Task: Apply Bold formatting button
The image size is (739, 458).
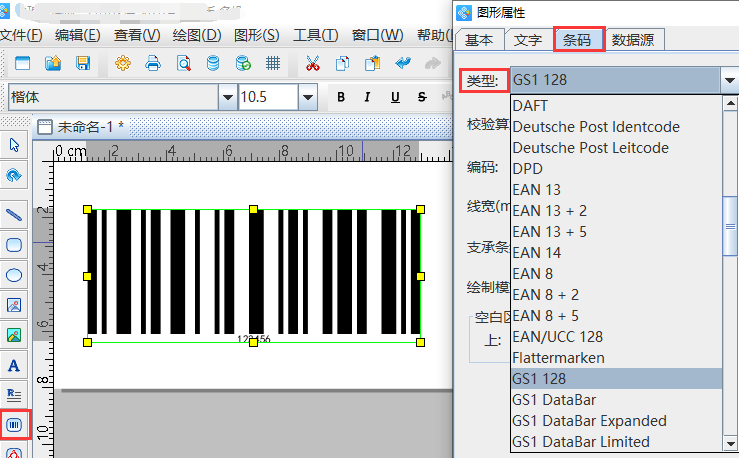Action: [x=341, y=97]
